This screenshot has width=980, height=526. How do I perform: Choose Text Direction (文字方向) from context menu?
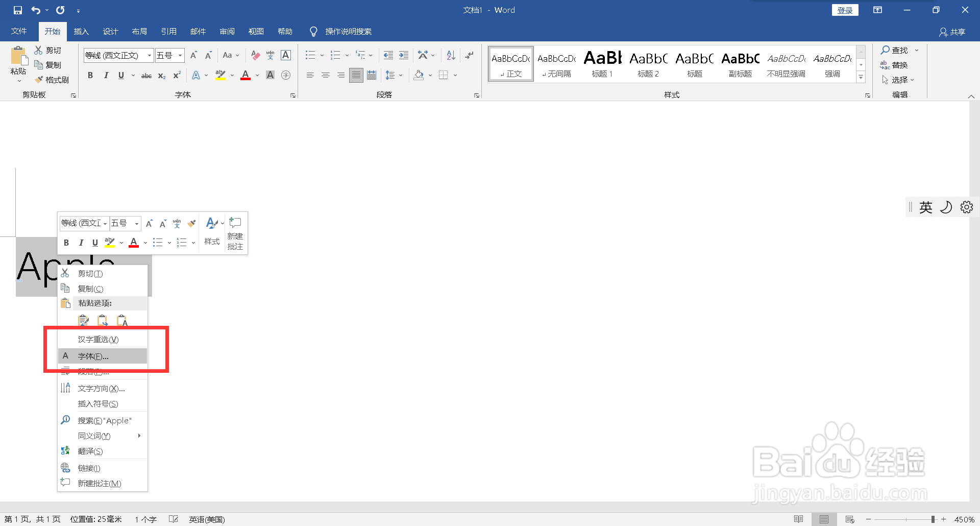[103, 388]
